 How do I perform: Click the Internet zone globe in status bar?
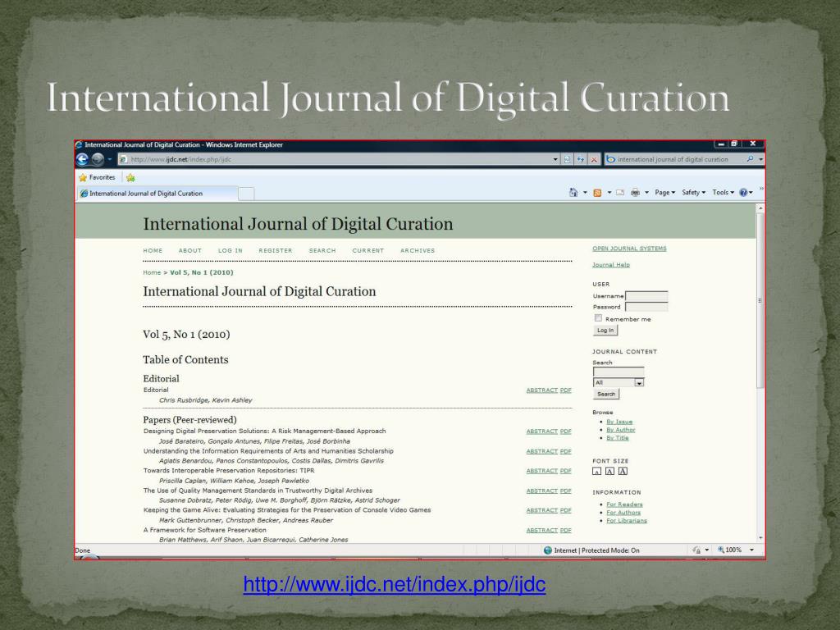(547, 550)
